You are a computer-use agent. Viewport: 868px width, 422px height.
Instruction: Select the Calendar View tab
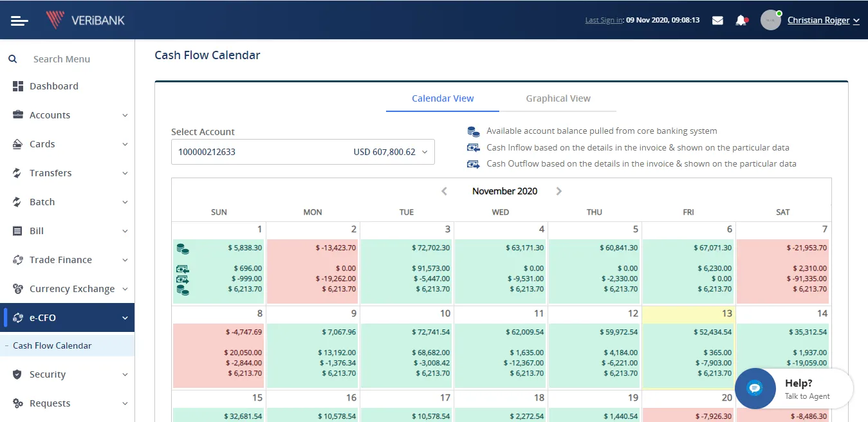443,98
